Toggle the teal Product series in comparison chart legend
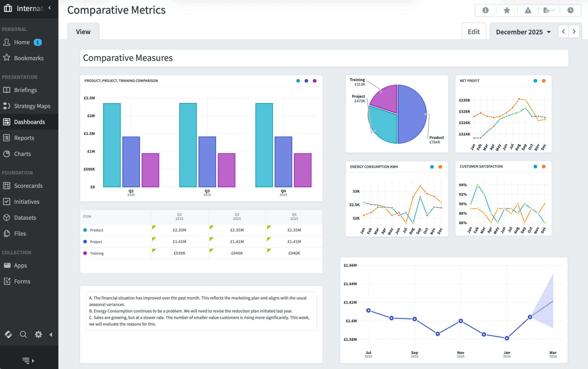The image size is (588, 369). click(x=298, y=81)
